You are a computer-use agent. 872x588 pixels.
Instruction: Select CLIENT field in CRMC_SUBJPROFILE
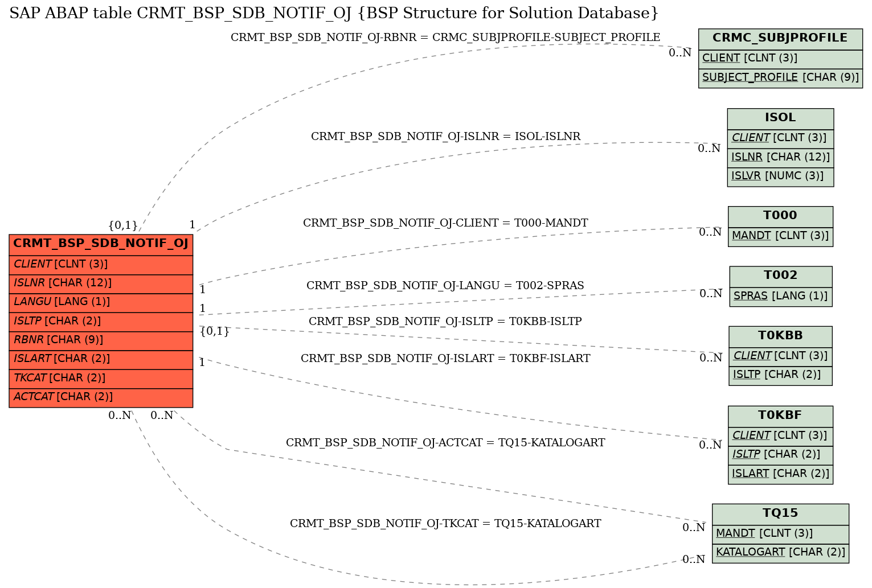point(780,59)
